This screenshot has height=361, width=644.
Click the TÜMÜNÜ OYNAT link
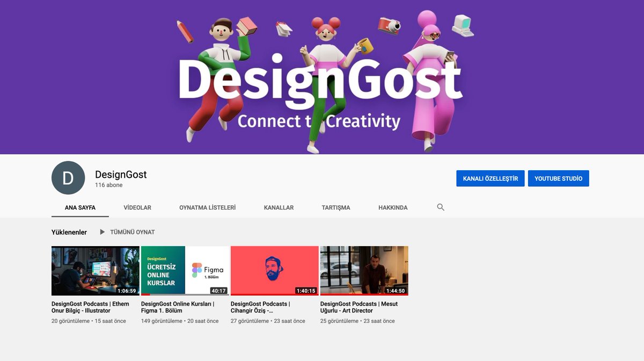(133, 232)
